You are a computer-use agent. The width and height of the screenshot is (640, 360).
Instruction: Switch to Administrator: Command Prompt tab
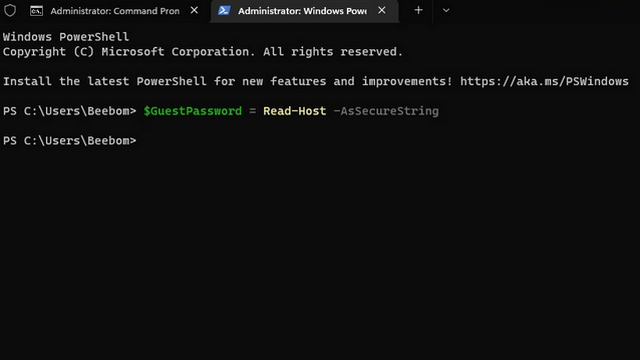[x=115, y=11]
